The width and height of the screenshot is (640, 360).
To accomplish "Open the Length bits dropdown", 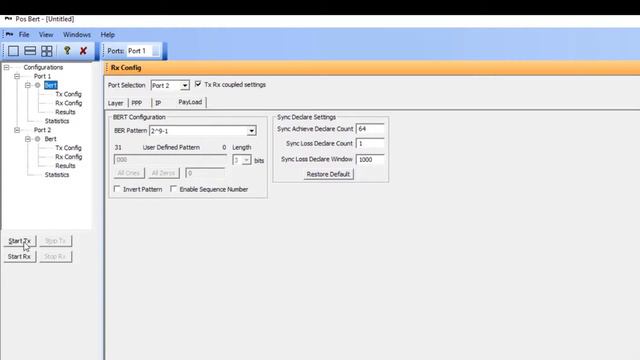I will pos(246,160).
